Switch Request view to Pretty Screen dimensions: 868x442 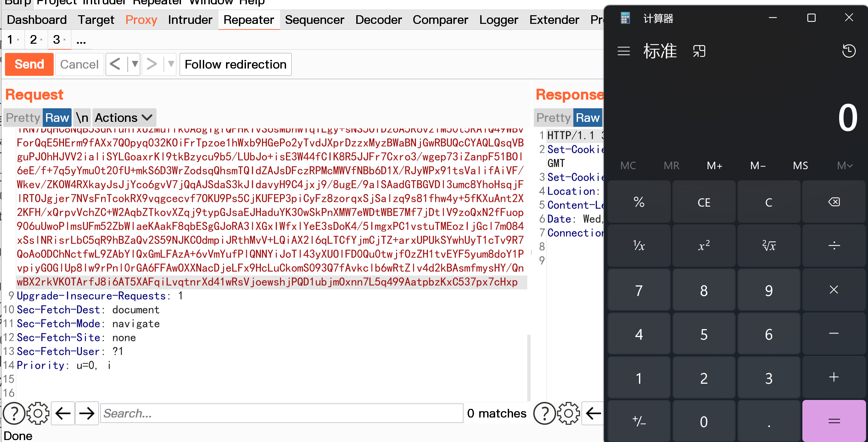(23, 118)
